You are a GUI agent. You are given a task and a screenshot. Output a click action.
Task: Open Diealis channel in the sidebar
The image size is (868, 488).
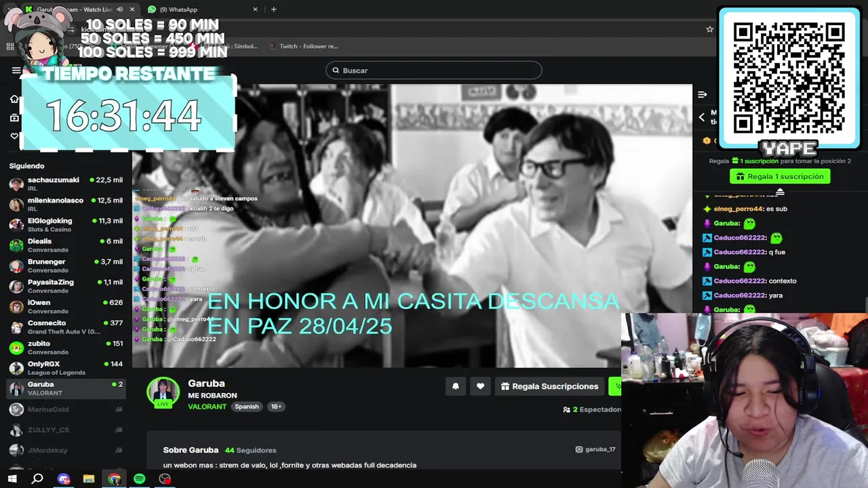[x=66, y=245]
